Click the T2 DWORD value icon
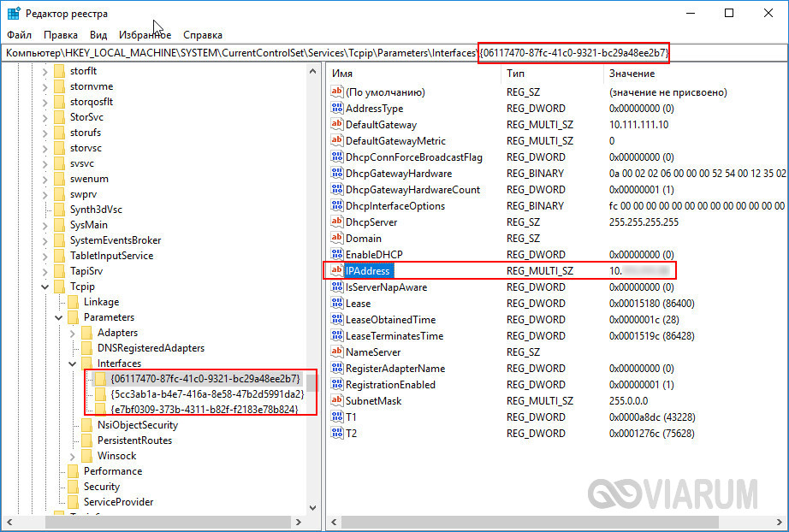789x532 pixels. coord(336,433)
